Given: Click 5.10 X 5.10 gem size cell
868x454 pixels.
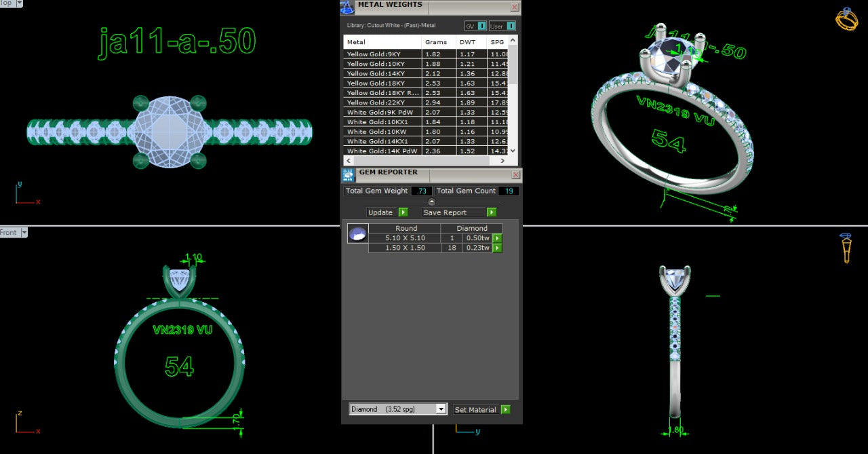Looking at the screenshot, I should coord(405,238).
